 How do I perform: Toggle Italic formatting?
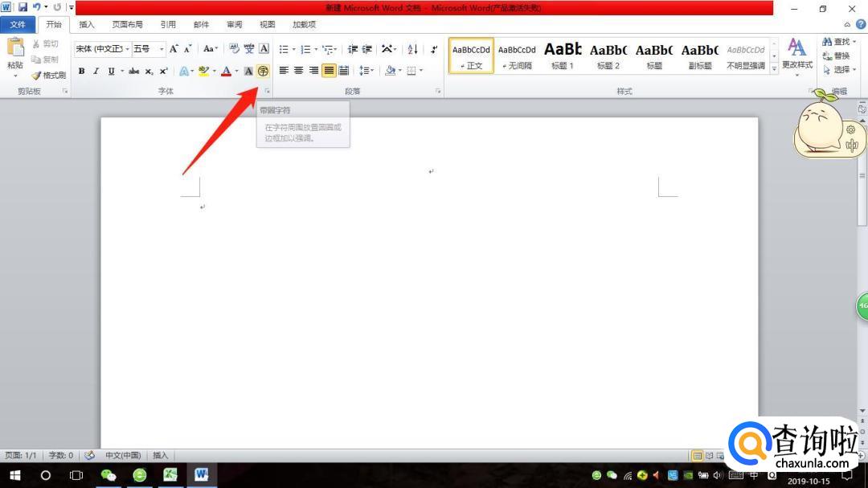tap(96, 71)
